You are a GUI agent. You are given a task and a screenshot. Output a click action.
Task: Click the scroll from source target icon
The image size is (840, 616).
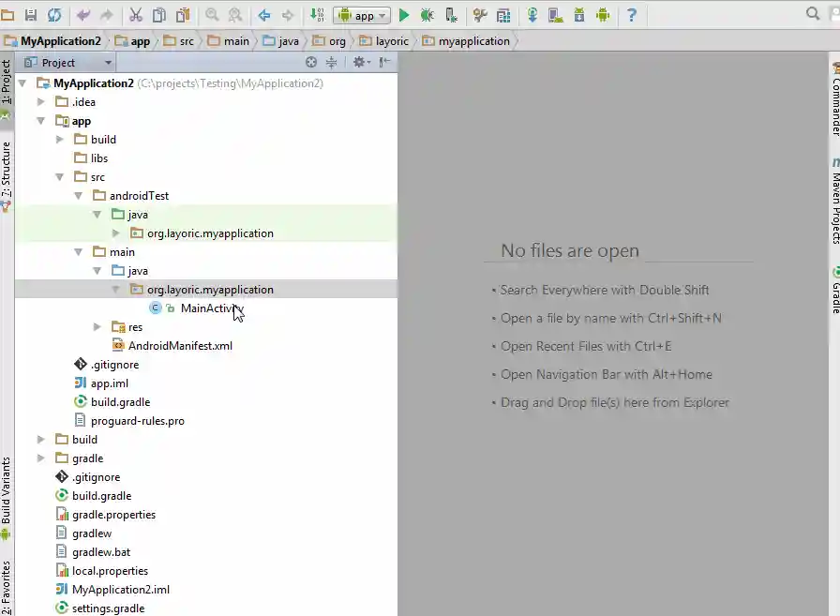coord(311,63)
